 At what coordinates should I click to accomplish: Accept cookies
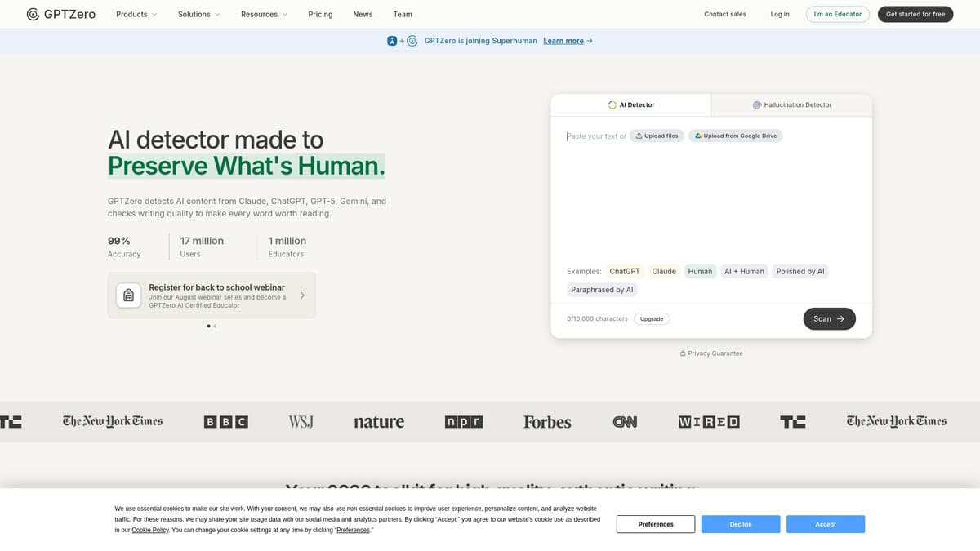tap(826, 524)
